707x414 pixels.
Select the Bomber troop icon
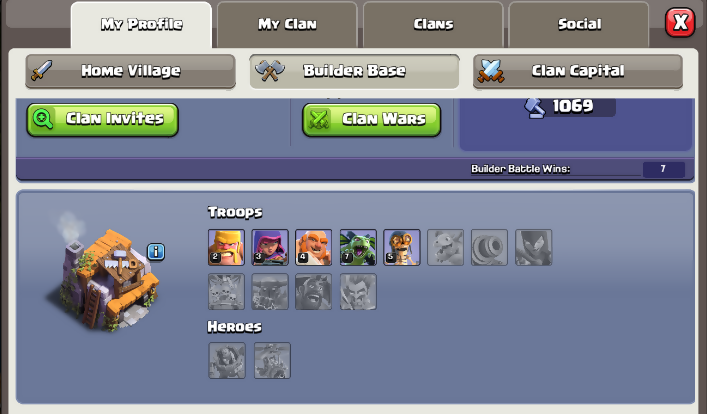(402, 247)
